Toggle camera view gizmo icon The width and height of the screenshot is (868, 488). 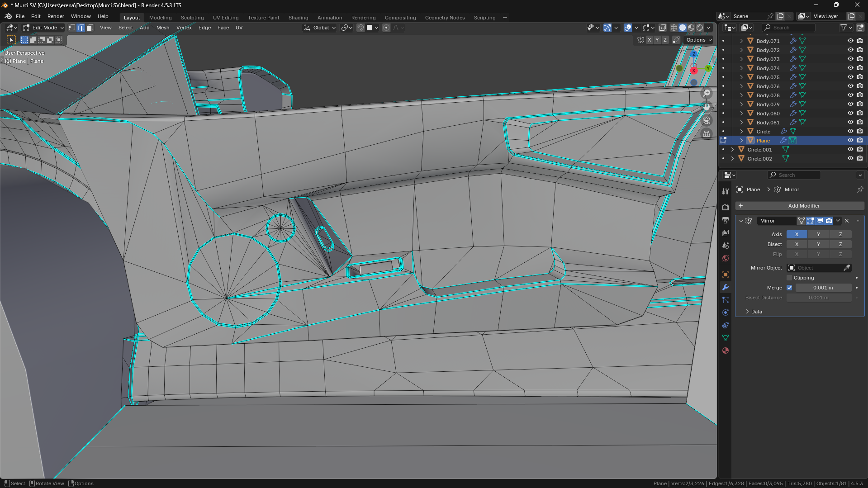pyautogui.click(x=707, y=120)
